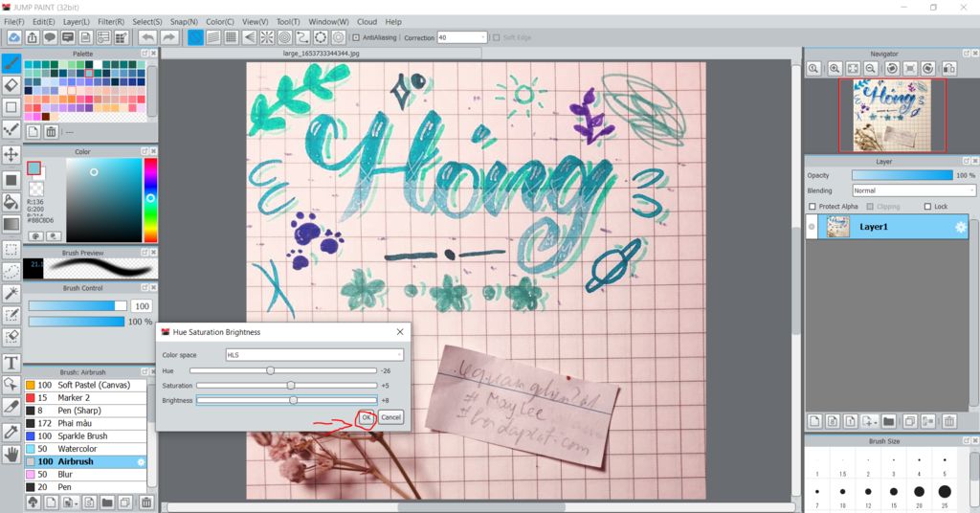Hide Layer1 with its visibility dot

812,227
